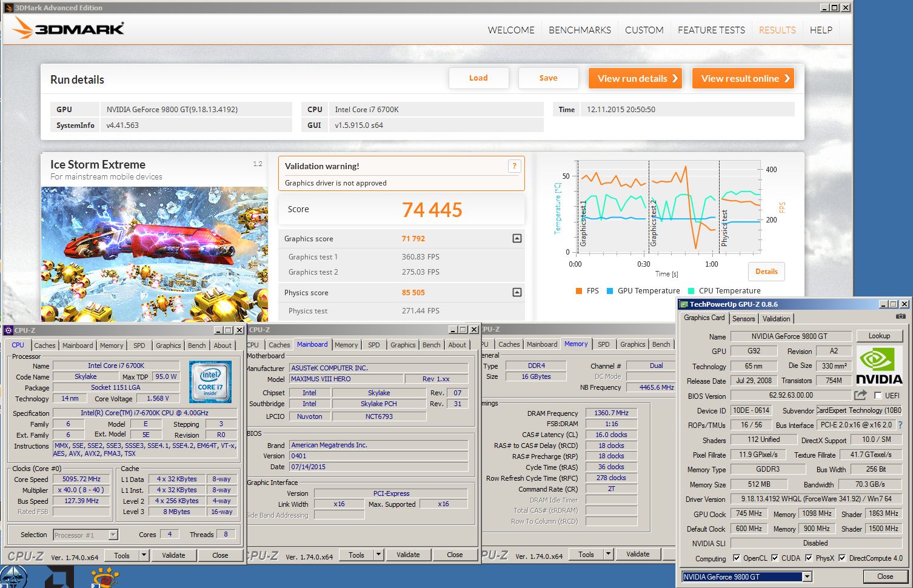
Task: Open the XnView desktop shortcut icon
Action: (x=105, y=576)
